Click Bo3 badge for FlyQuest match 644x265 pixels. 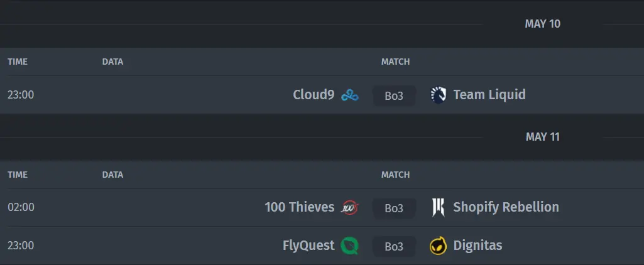pos(394,246)
